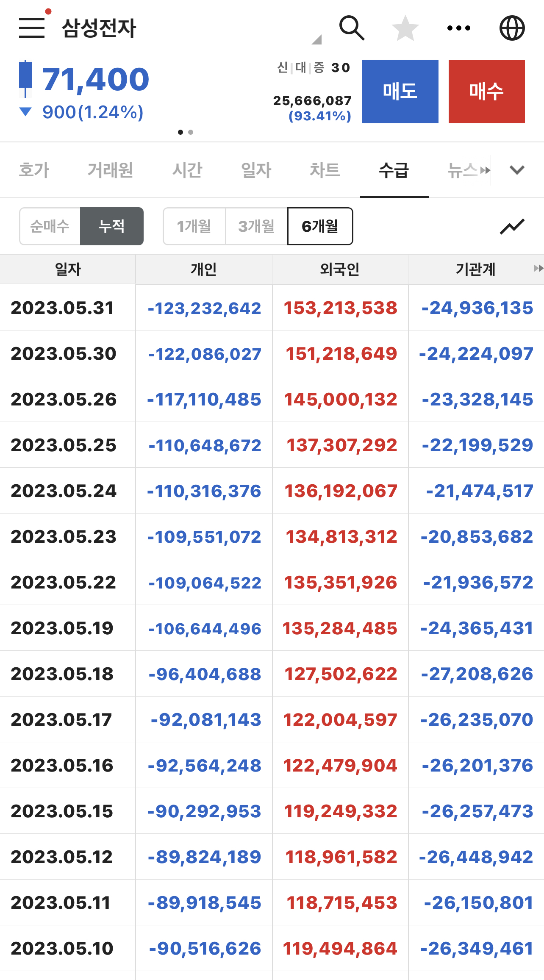Switch to the 뉴스 tab
The width and height of the screenshot is (544, 980).
[463, 170]
